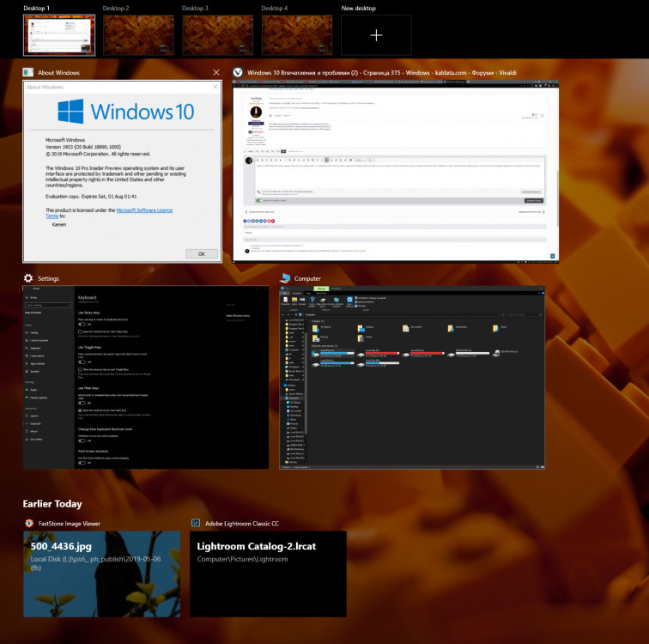Click the Open Settings gear in Computer ribbon

349,301
